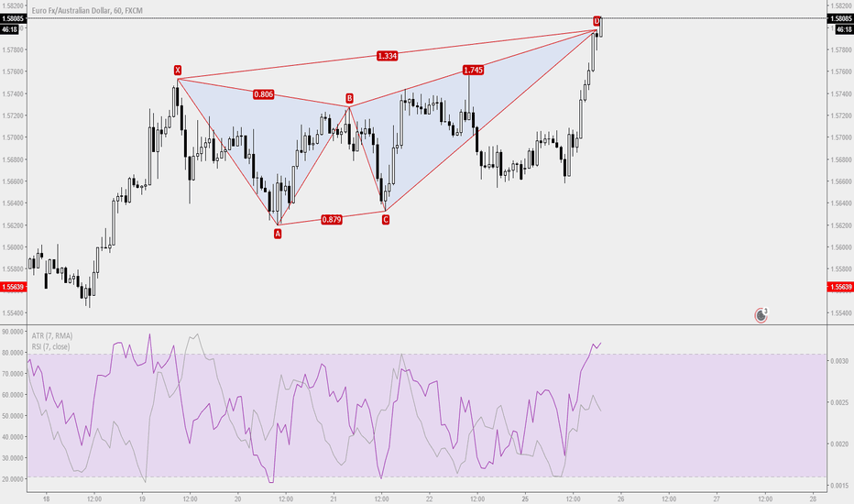Screen dimensions: 854x504
Task: Click date 26 on the time axis
Action: [621, 498]
